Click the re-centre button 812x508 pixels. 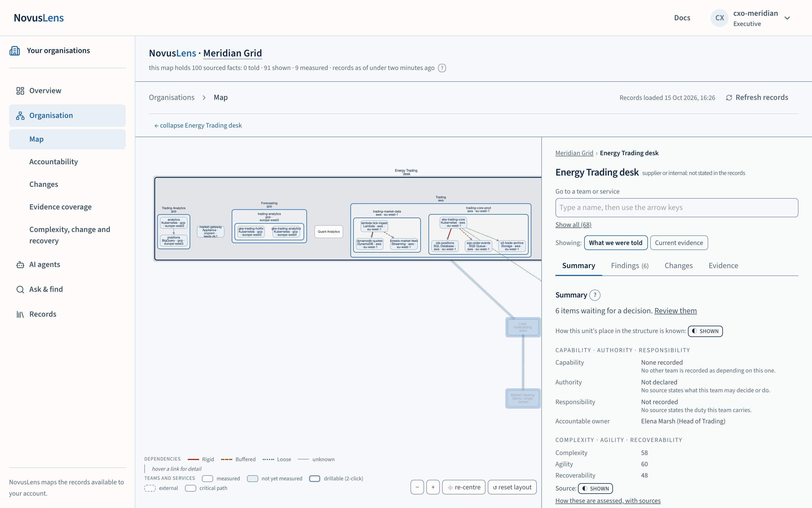[464, 487]
